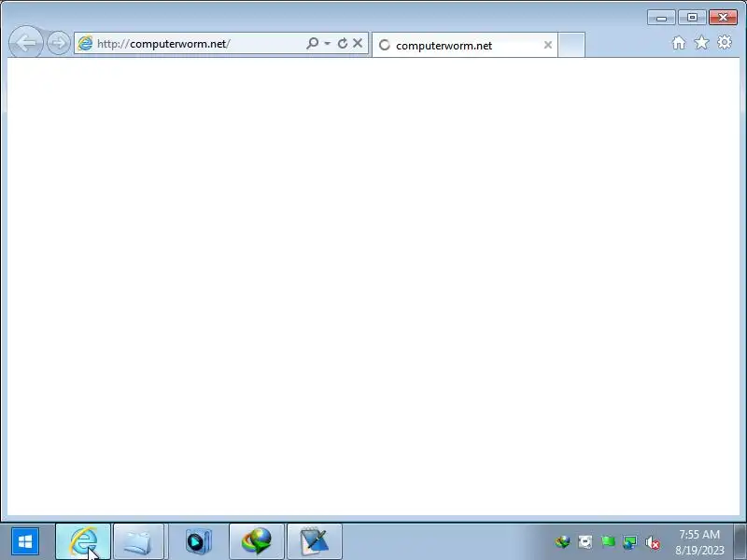Close the computerworm.net tab
This screenshot has height=560, width=747.
[548, 45]
